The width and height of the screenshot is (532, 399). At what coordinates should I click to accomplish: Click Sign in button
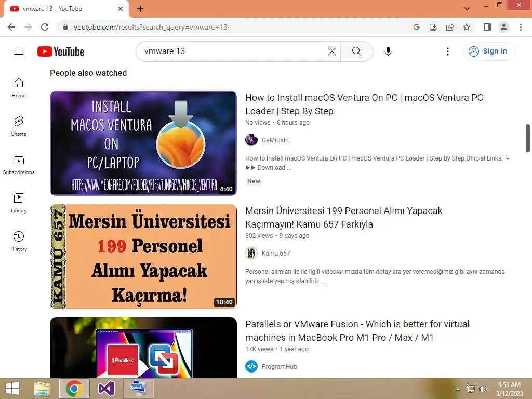488,51
